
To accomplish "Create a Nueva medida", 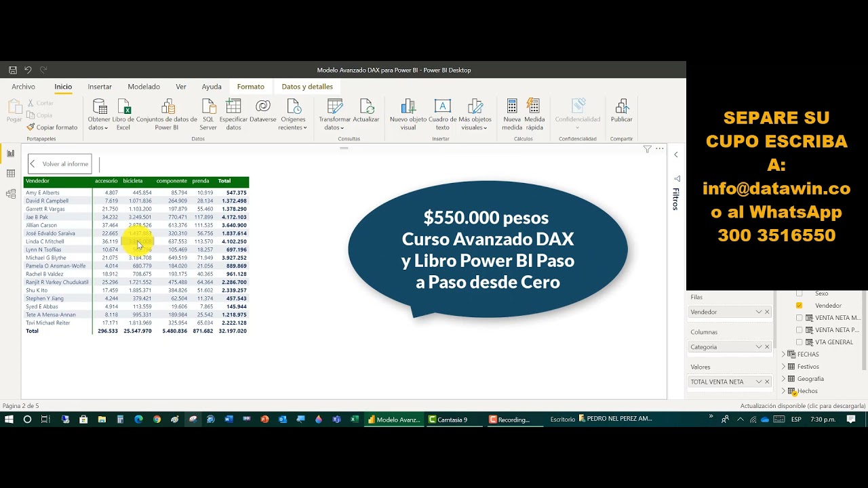I will point(512,115).
